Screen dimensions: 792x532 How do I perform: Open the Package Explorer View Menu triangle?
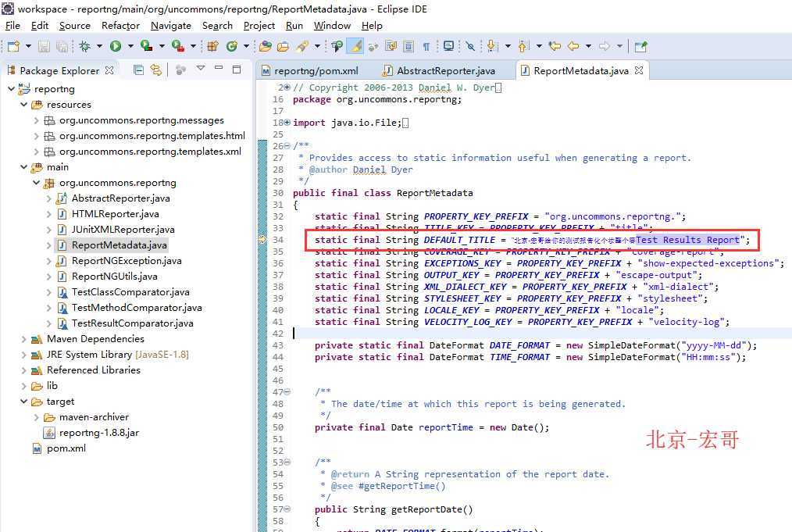tap(201, 68)
